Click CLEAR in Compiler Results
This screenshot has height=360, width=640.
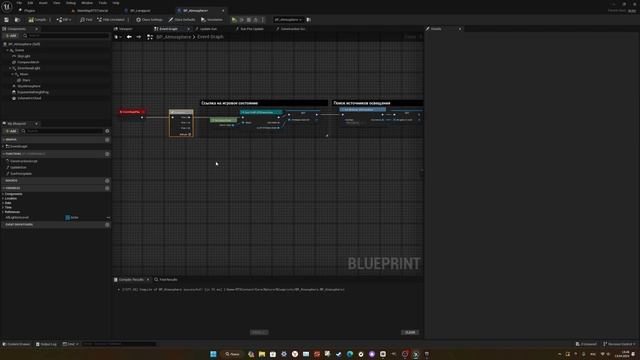[410, 333]
